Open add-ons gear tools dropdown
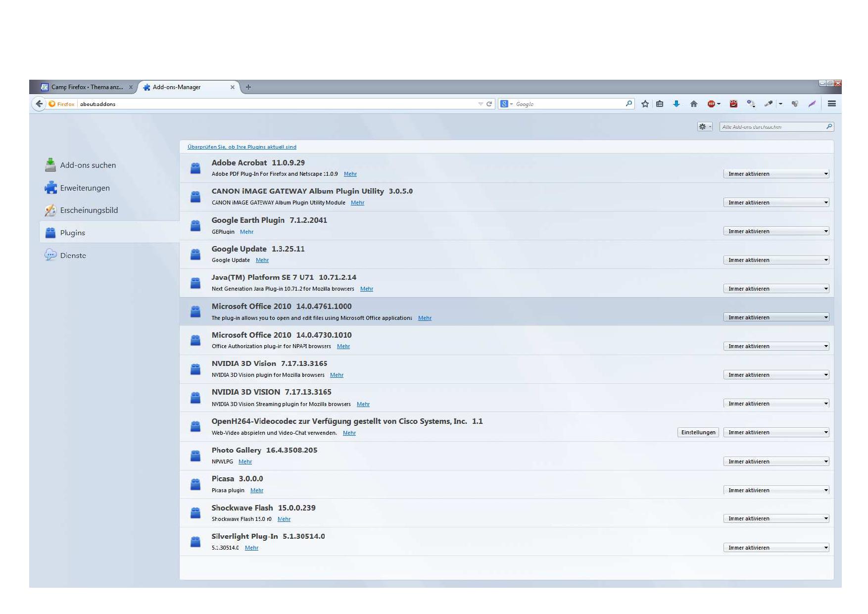 pyautogui.click(x=704, y=127)
